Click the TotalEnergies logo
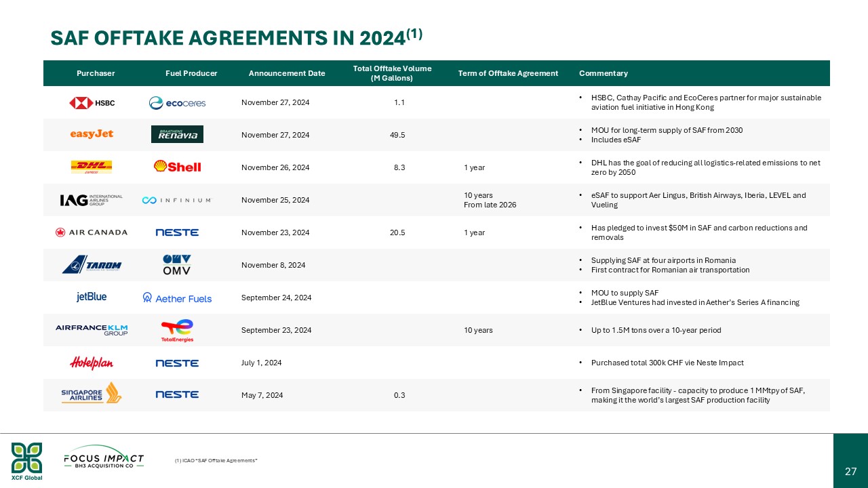The height and width of the screenshot is (488, 868). (177, 330)
